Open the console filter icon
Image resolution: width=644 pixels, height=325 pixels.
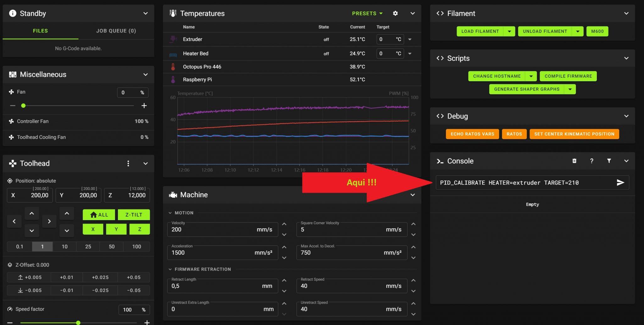pyautogui.click(x=609, y=161)
